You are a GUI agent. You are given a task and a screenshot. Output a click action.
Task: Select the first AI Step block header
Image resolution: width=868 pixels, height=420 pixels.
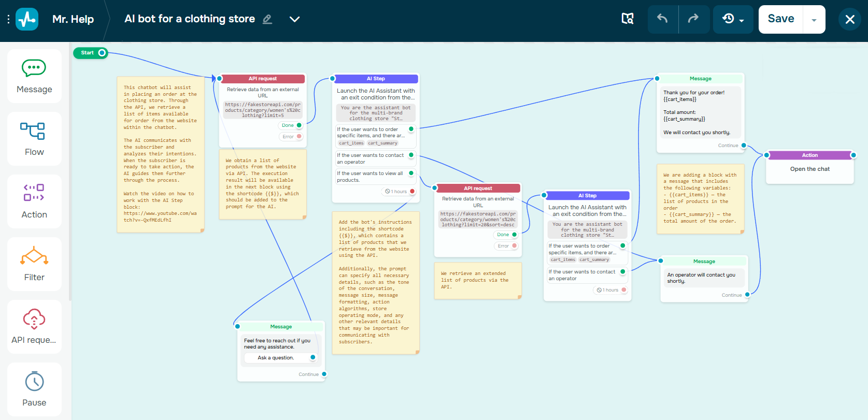(376, 79)
